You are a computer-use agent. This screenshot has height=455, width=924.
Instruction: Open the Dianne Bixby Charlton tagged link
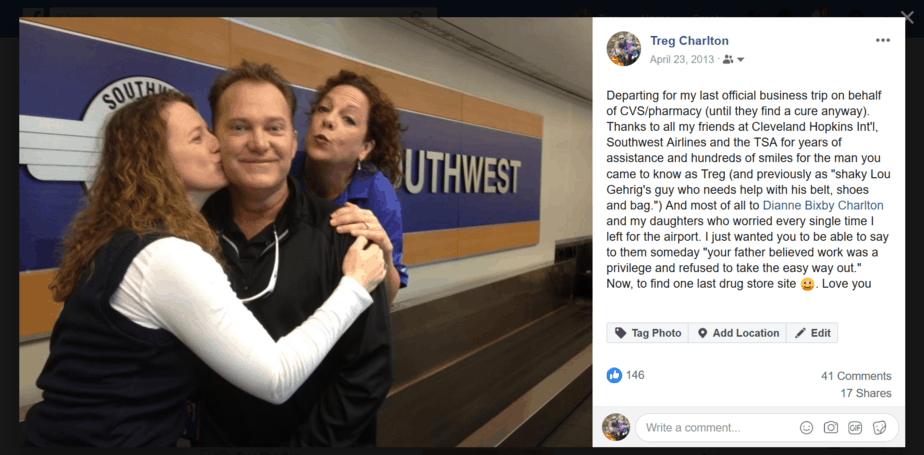(x=823, y=205)
